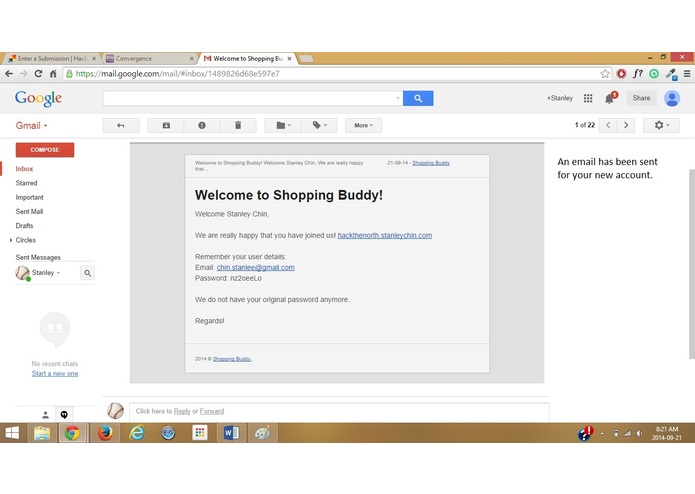Delete this email with trash icon
The width and height of the screenshot is (695, 494).
[238, 125]
